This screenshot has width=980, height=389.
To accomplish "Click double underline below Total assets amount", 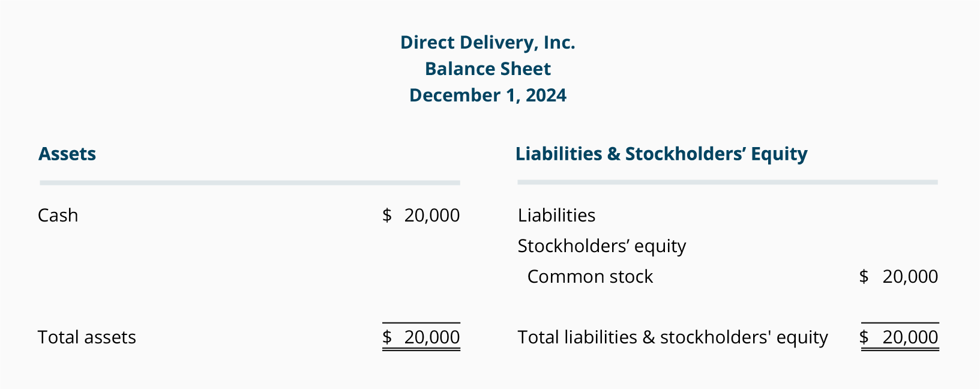I will [421, 348].
